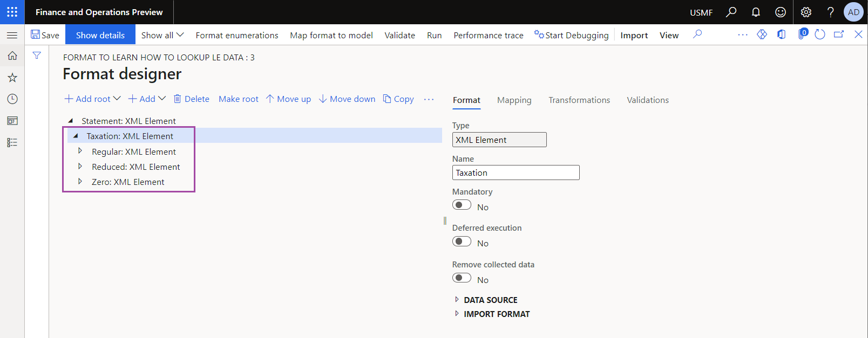Open Performance trace

(489, 35)
